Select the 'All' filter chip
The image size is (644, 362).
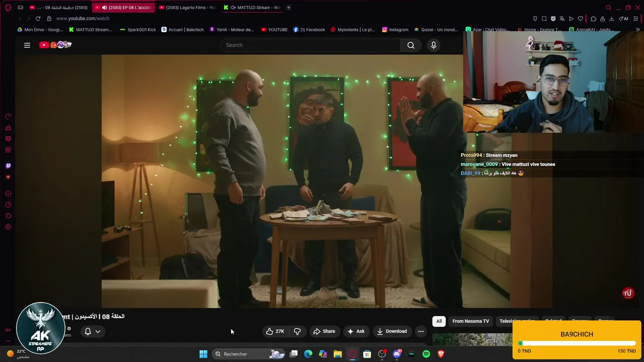click(439, 321)
